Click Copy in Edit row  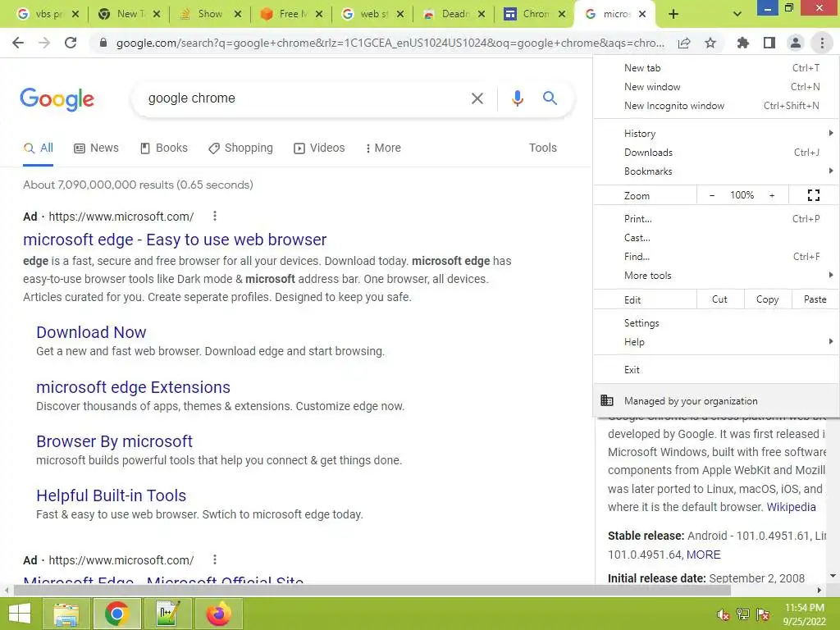tap(768, 299)
